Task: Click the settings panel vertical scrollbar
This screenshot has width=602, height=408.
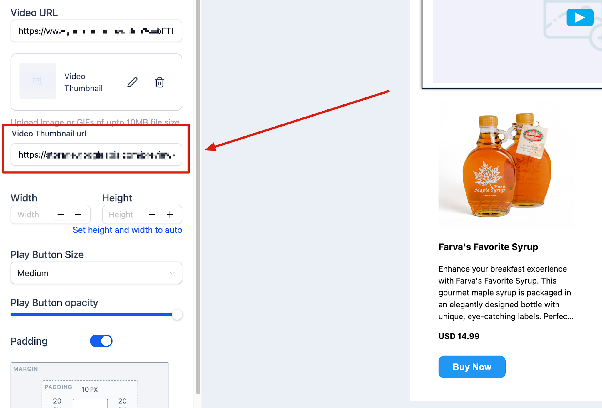Action: (198, 197)
